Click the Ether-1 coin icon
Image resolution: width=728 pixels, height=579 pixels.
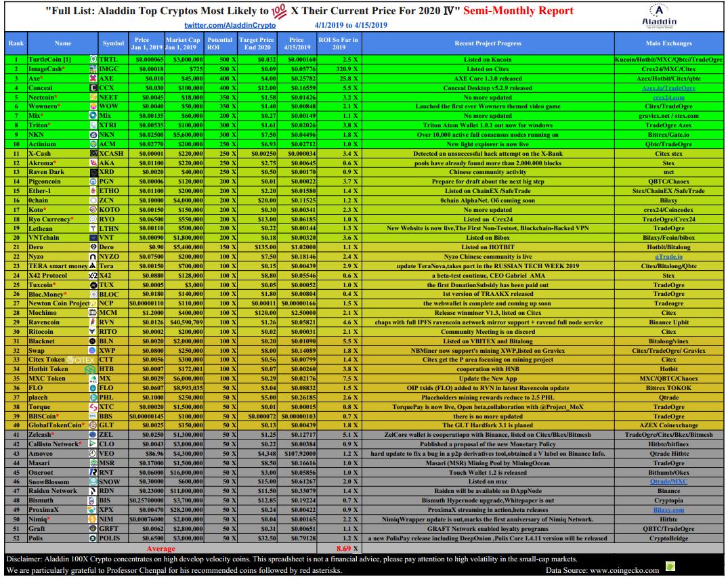pyautogui.click(x=93, y=191)
